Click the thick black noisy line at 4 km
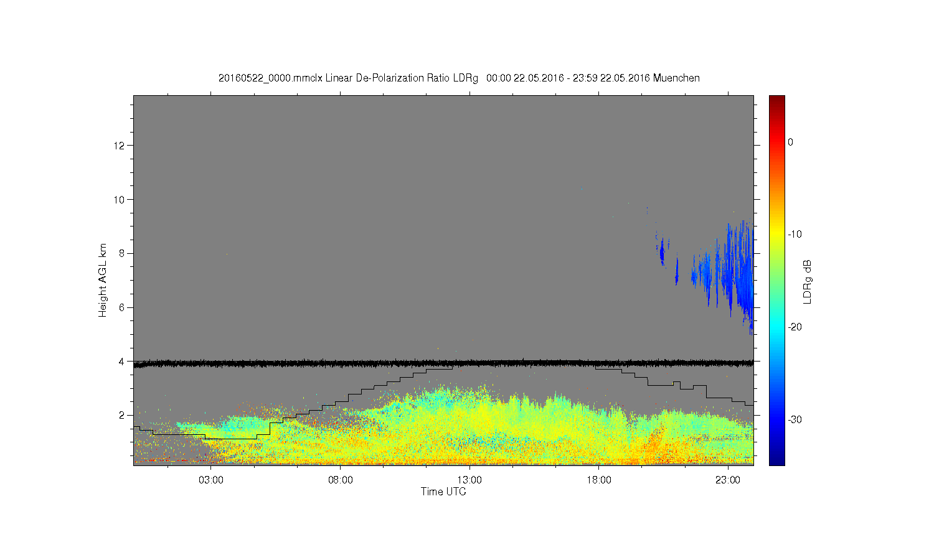 (443, 363)
